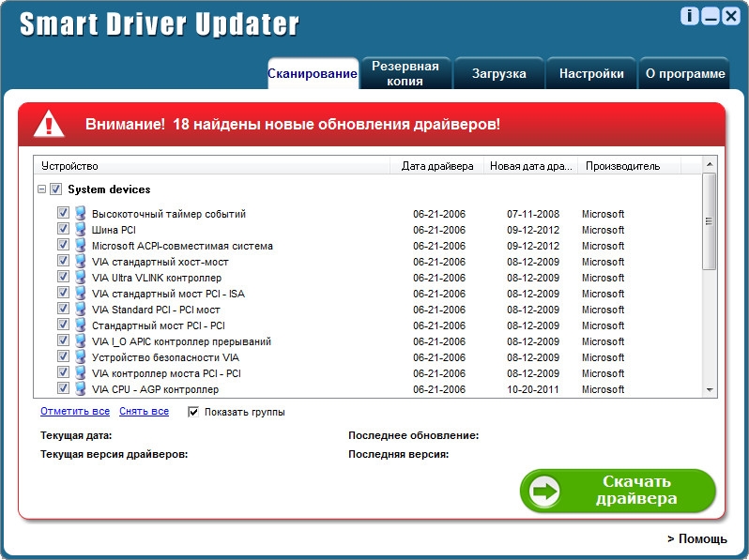Viewport: 749px width, 560px height.
Task: Sort by the Дата драйвера column header
Action: point(437,166)
